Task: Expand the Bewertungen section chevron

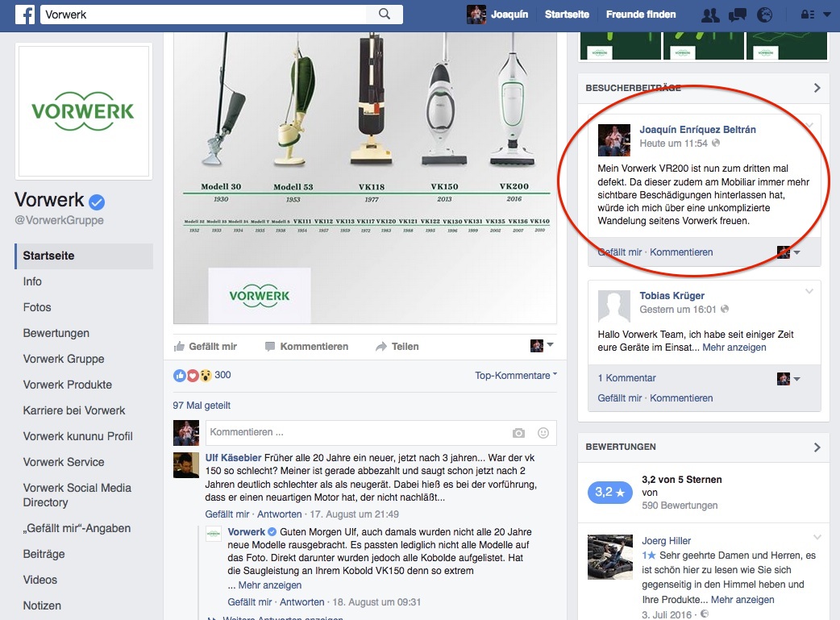Action: tap(817, 447)
